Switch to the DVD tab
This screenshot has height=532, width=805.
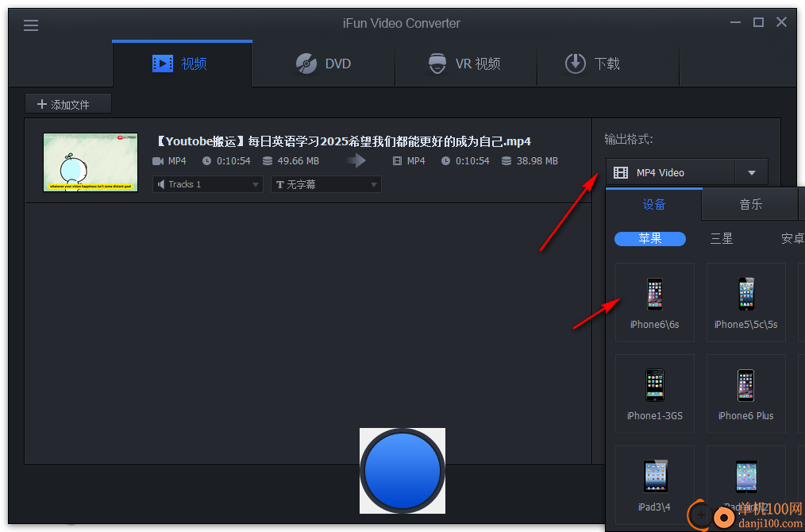click(323, 64)
